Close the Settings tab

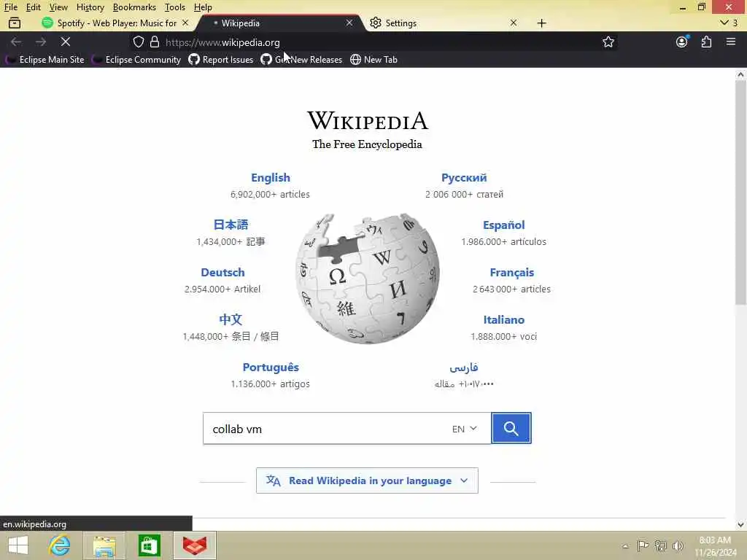tap(514, 23)
